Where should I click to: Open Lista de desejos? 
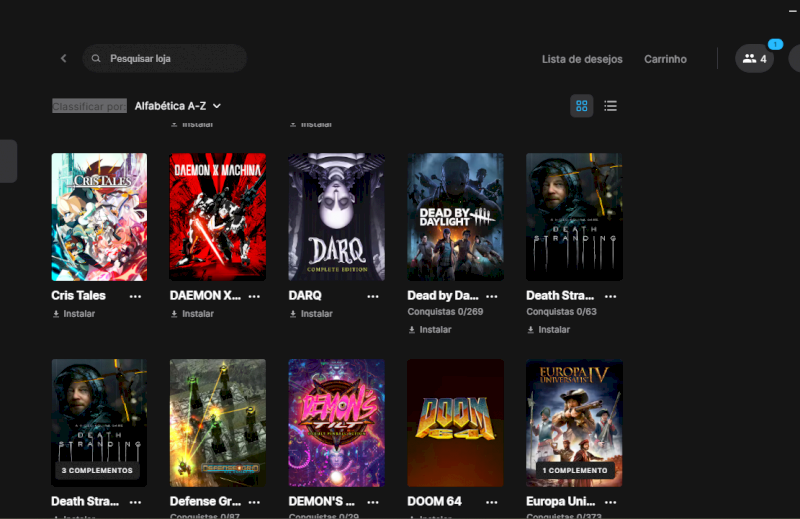tap(582, 59)
